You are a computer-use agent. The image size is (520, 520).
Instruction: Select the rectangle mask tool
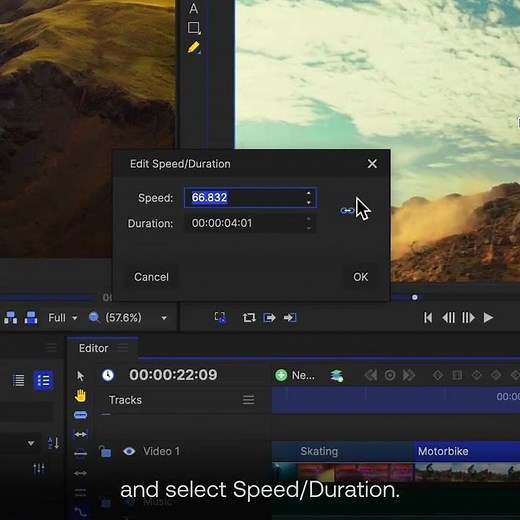pyautogui.click(x=194, y=28)
